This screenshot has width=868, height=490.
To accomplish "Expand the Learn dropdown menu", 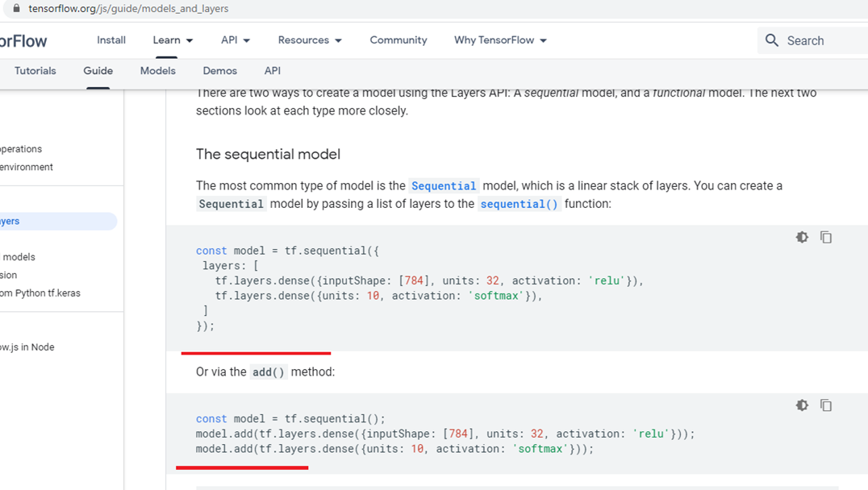I will 173,39.
